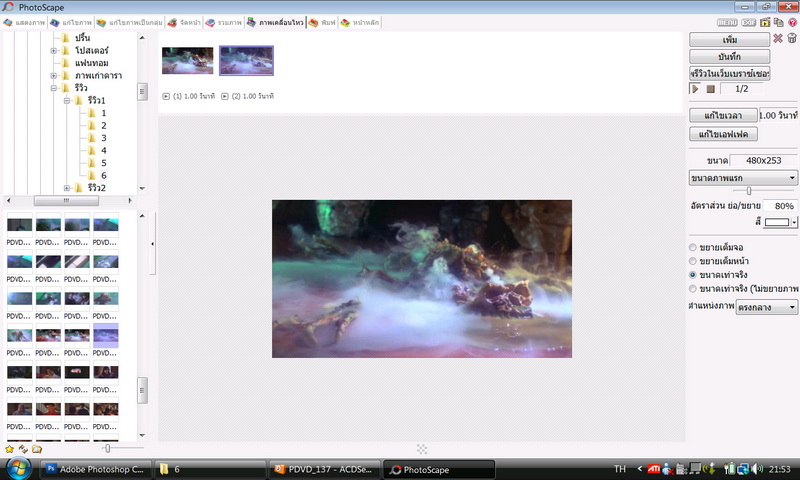Click the thumbnail size slider at bottom left
The width and height of the screenshot is (800, 480).
coord(107,448)
